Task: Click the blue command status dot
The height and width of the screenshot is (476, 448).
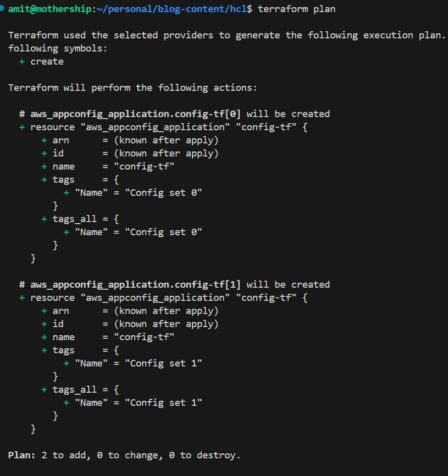Action: [2, 8]
